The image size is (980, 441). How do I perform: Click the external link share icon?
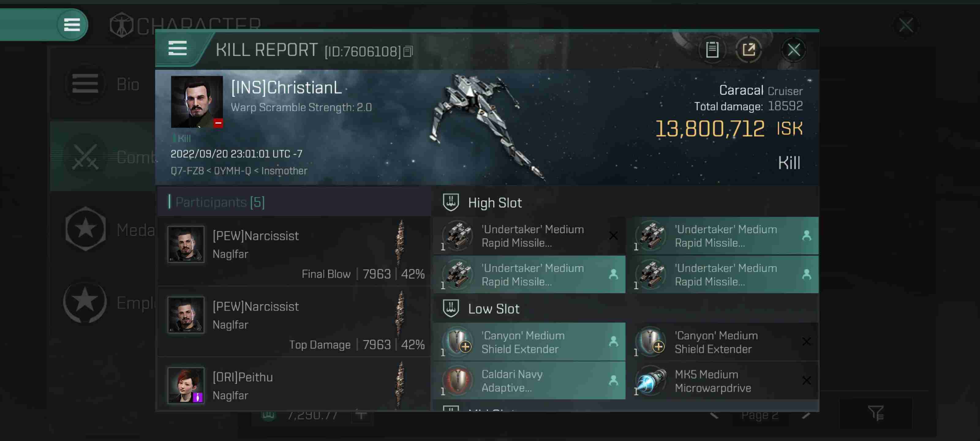point(749,49)
